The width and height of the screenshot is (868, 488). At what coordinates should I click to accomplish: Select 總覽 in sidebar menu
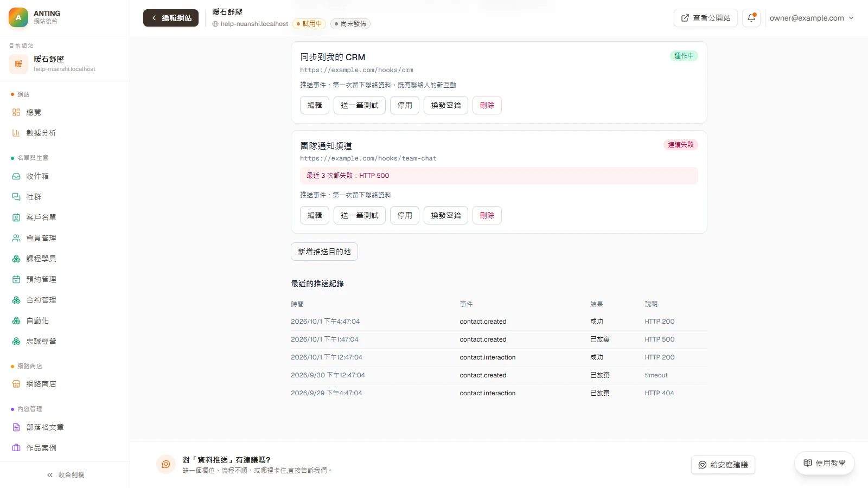(65, 112)
